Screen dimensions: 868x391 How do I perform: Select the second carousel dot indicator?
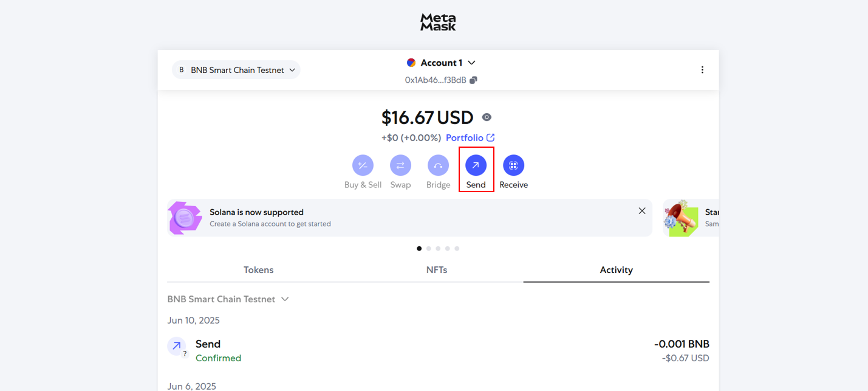pos(428,249)
